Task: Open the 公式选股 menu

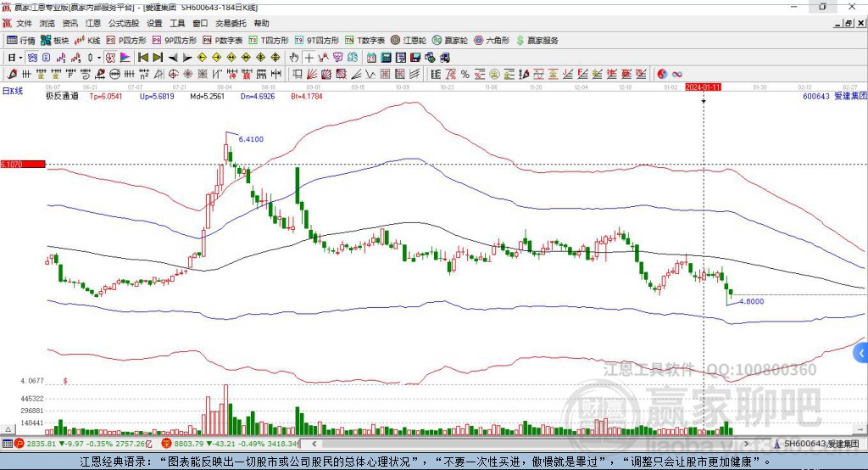Action: [x=124, y=23]
